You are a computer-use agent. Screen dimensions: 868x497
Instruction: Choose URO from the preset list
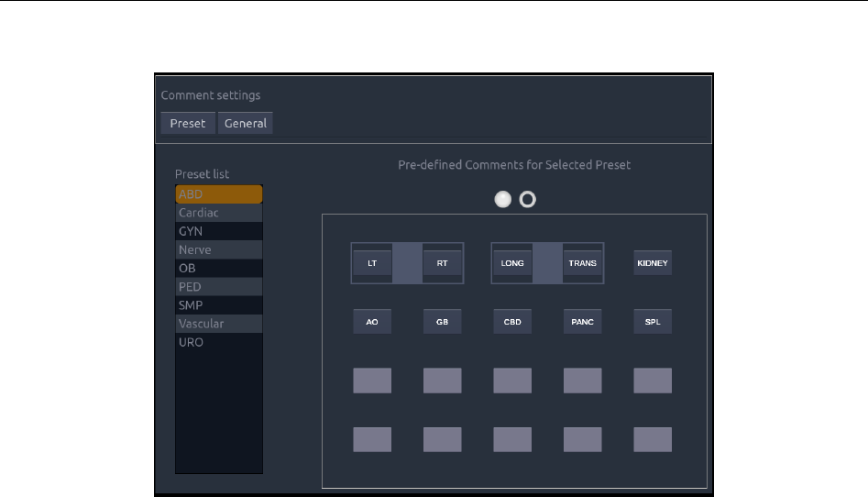tap(219, 342)
